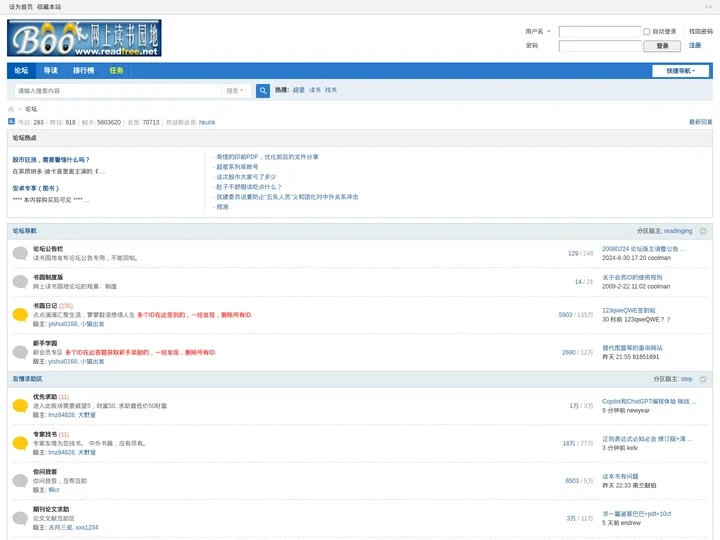Image resolution: width=720 pixels, height=540 pixels.
Task: Open the 新手学园 forum title
Action: 45,343
